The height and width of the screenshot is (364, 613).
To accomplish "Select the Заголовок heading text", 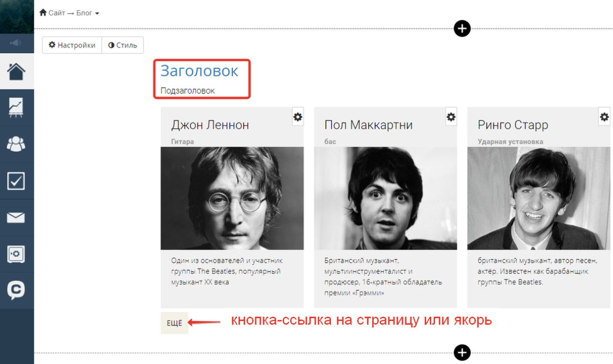I will [x=199, y=70].
